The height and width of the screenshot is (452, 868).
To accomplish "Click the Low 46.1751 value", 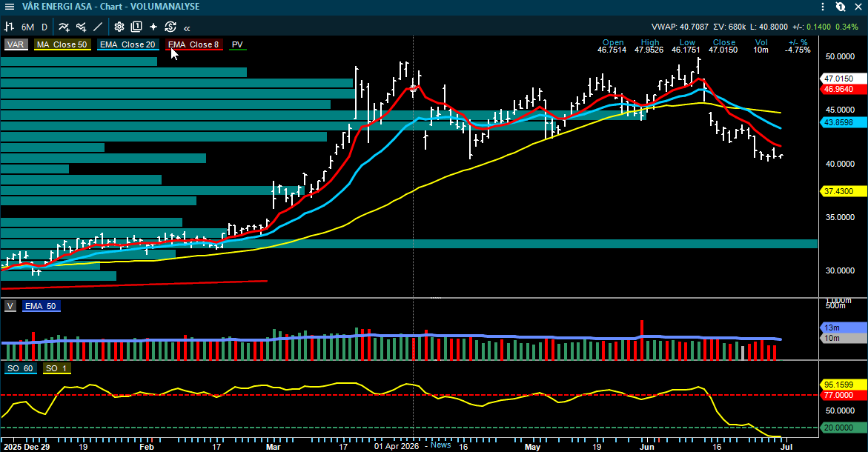I will tap(686, 50).
